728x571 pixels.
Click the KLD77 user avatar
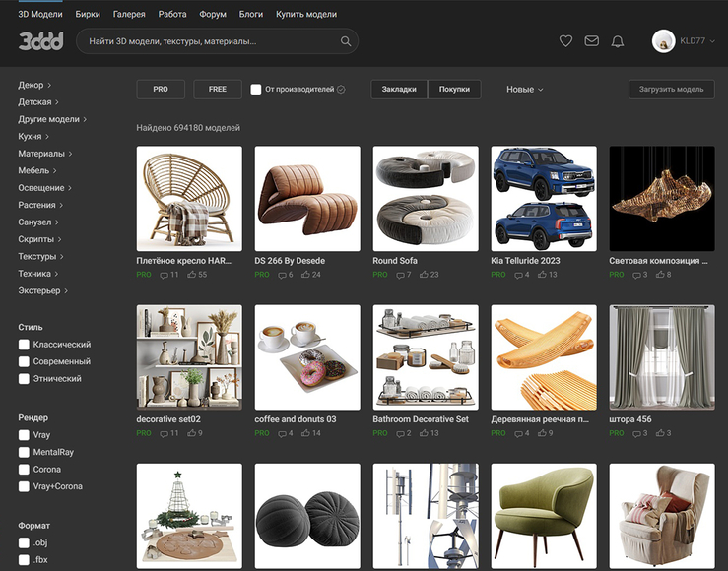(x=663, y=41)
